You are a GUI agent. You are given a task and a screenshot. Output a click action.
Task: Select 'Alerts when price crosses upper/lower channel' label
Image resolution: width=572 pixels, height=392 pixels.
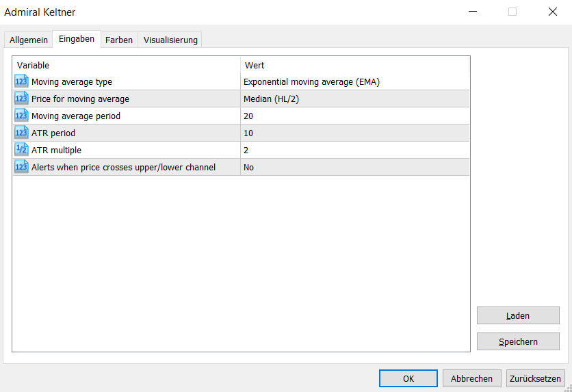(x=123, y=168)
